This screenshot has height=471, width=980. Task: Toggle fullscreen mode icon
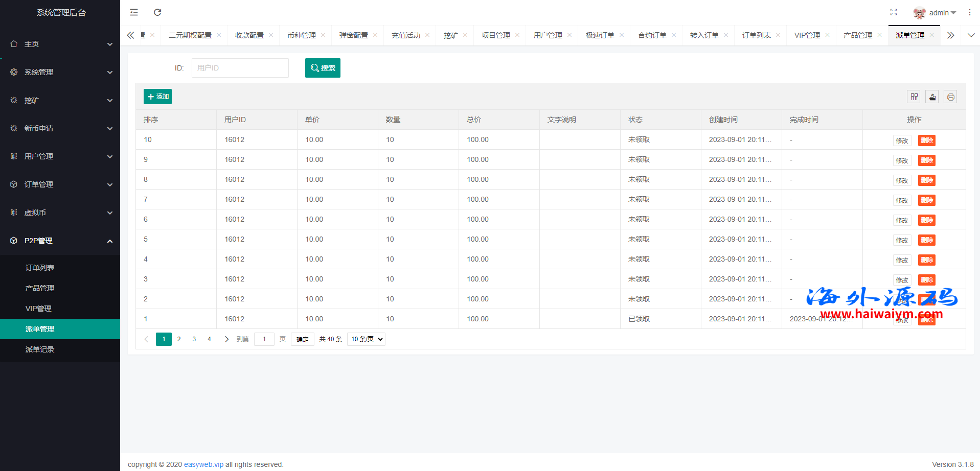click(x=894, y=12)
